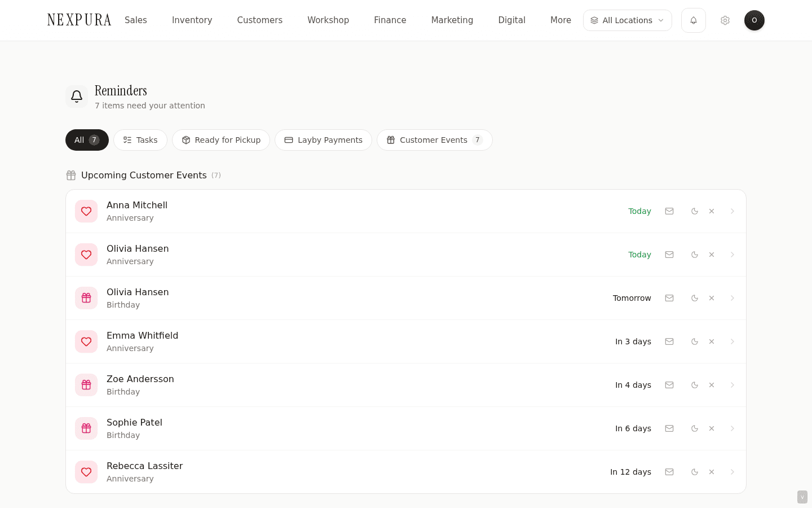This screenshot has width=812, height=508.
Task: Open the Marketing menu
Action: pos(452,20)
